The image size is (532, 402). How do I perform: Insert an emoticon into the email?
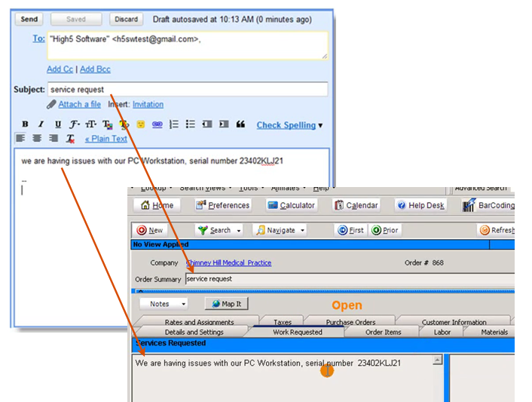[140, 124]
